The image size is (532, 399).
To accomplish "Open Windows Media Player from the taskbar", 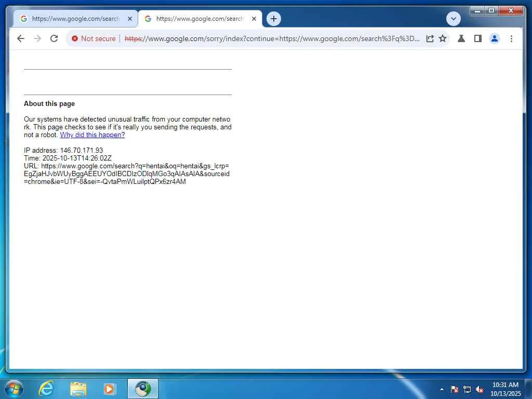I will (x=109, y=389).
